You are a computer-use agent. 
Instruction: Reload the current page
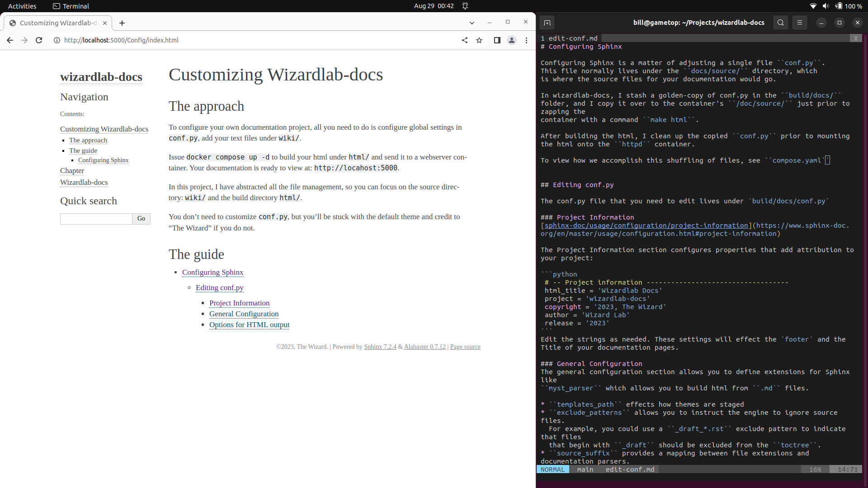click(39, 40)
